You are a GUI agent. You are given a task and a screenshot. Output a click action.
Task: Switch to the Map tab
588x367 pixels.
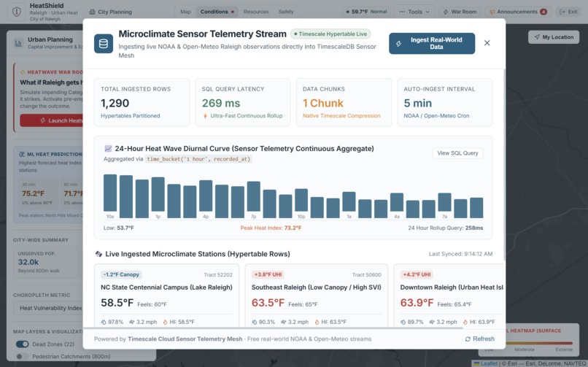(185, 12)
